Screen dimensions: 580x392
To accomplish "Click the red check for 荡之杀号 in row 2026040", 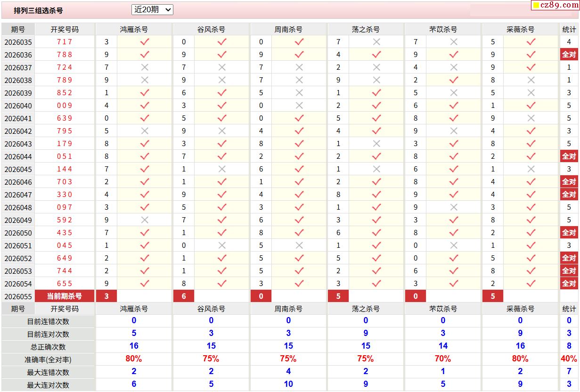I will [x=376, y=106].
